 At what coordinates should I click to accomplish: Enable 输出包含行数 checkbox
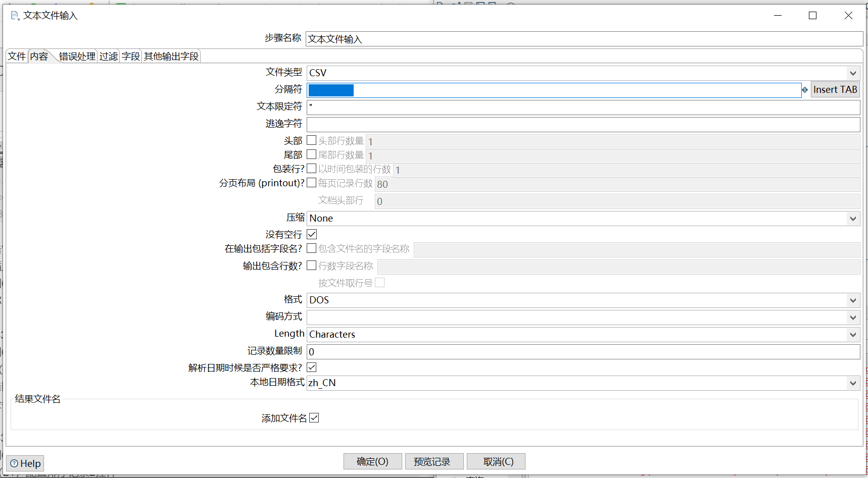pos(312,265)
